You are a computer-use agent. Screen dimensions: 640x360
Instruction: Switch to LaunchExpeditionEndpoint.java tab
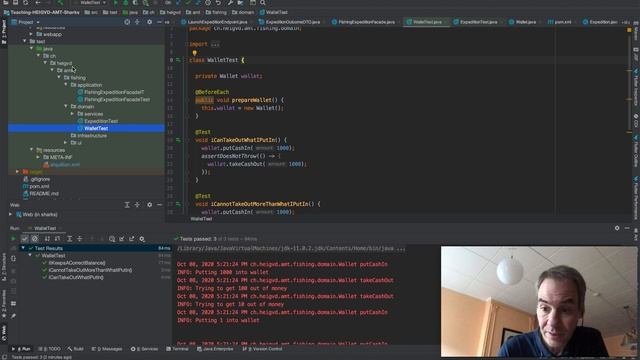[214, 22]
